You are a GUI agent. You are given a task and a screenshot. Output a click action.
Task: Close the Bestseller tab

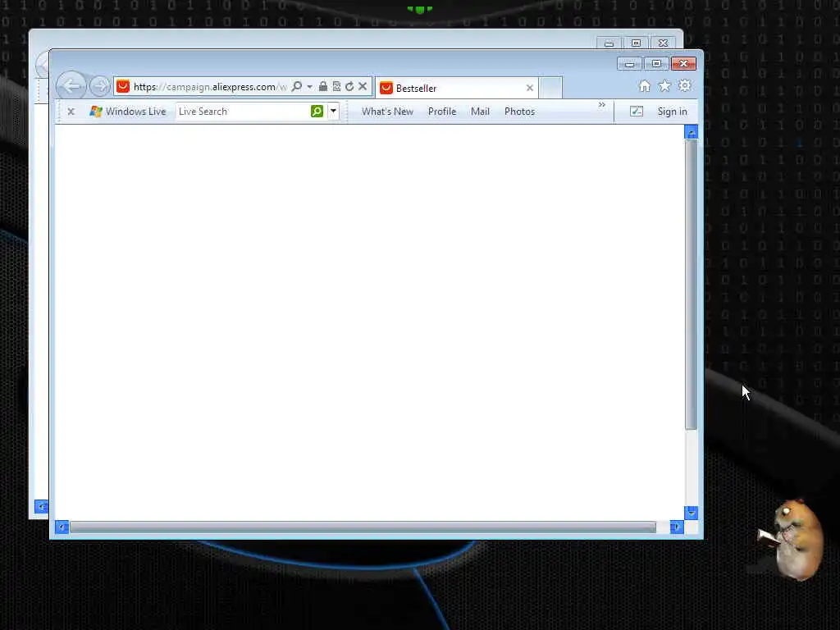click(x=530, y=88)
